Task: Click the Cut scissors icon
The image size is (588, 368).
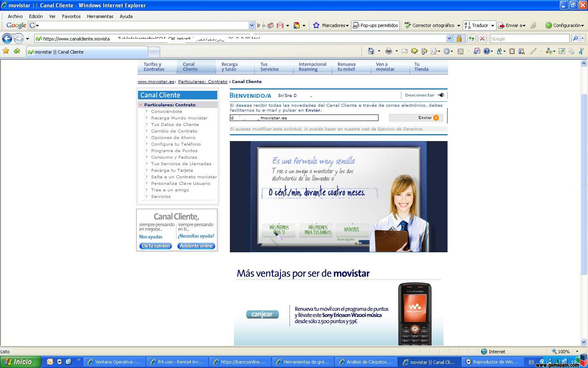Action: pos(581,51)
